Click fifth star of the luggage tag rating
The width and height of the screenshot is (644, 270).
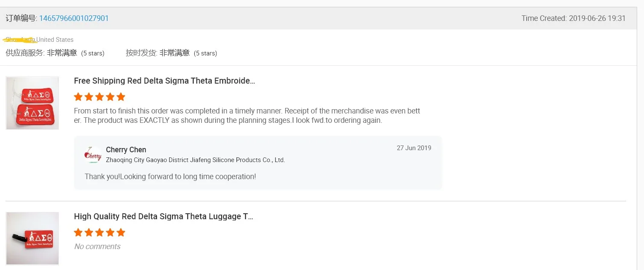[121, 232]
